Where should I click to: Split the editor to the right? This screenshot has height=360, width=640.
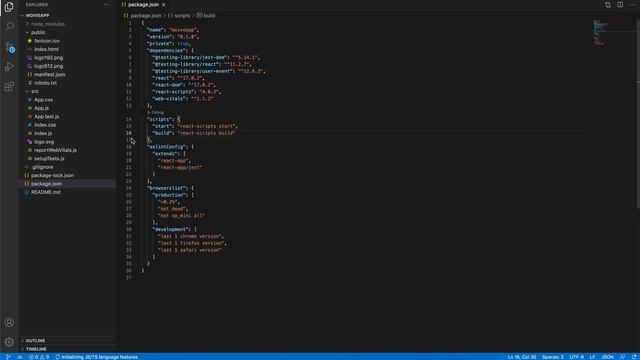[620, 4]
